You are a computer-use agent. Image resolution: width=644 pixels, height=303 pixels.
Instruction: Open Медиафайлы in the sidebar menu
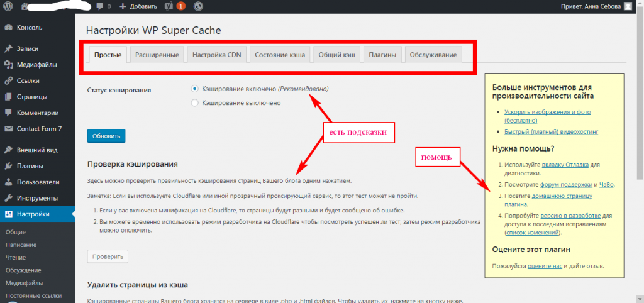tap(38, 65)
